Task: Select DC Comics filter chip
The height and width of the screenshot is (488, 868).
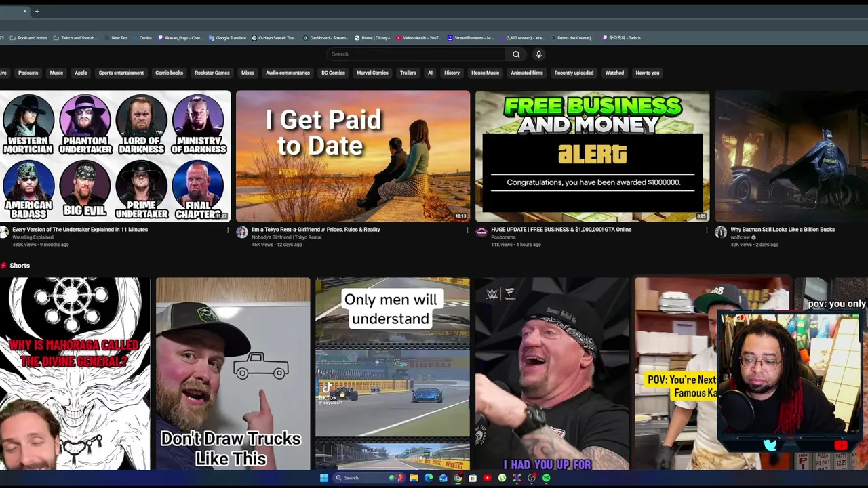Action: pos(333,73)
